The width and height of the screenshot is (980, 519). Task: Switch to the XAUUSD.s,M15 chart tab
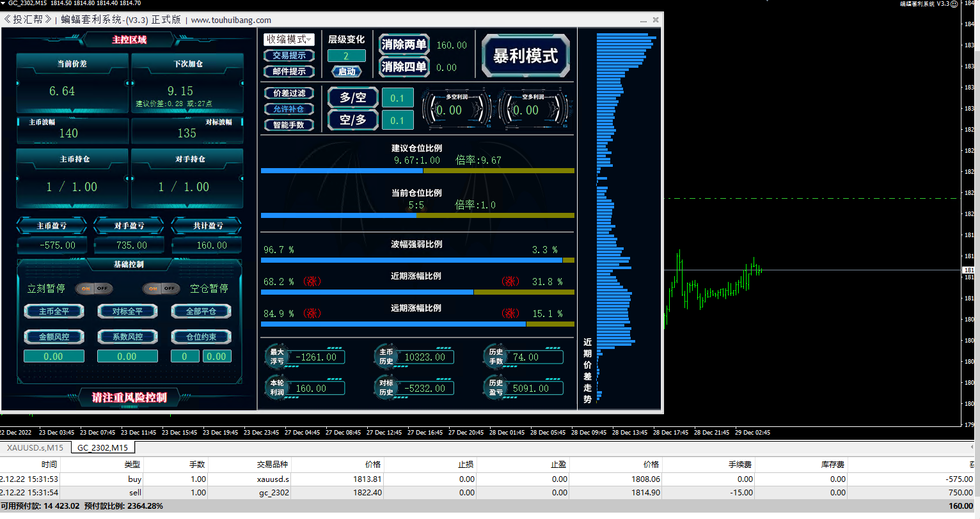click(35, 447)
